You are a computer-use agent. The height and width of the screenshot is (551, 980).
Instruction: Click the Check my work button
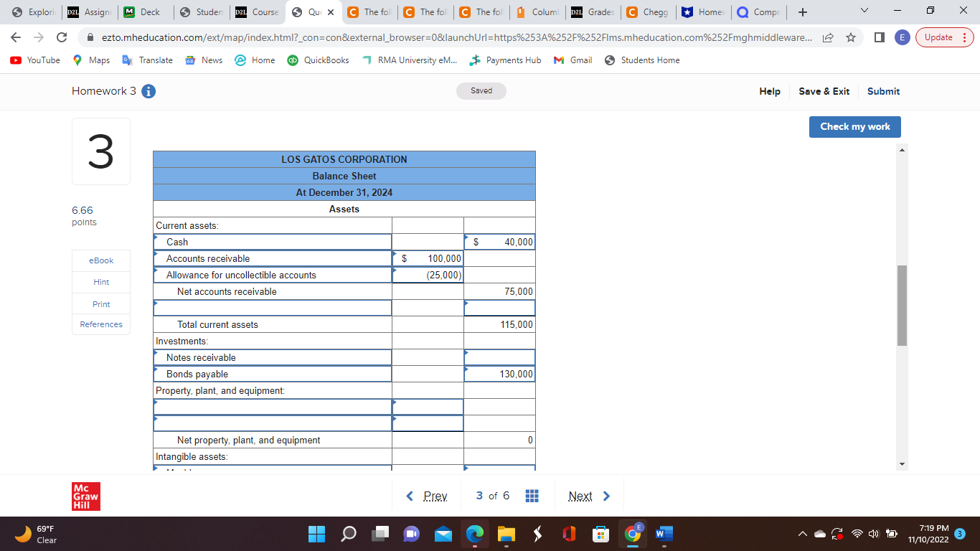[x=855, y=126]
